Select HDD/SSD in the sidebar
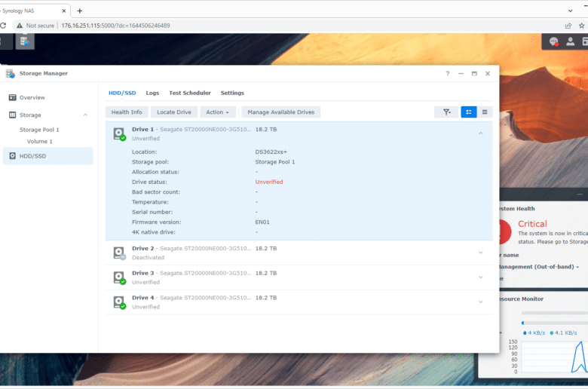The width and height of the screenshot is (588, 389). click(48, 156)
